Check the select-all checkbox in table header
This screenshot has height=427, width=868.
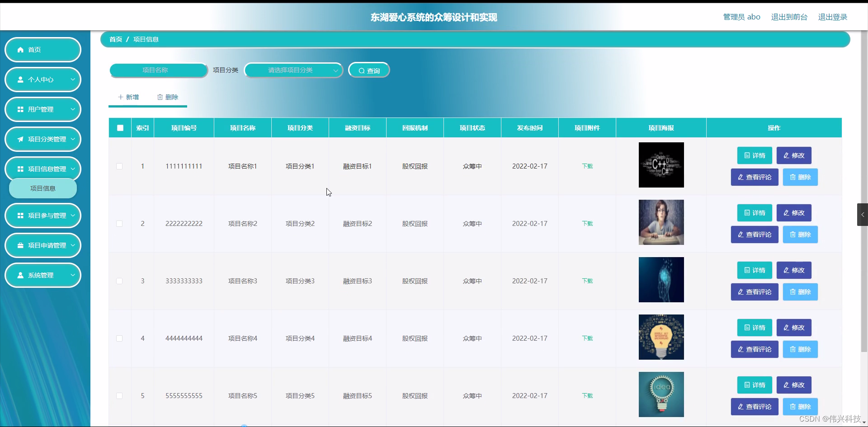click(119, 128)
